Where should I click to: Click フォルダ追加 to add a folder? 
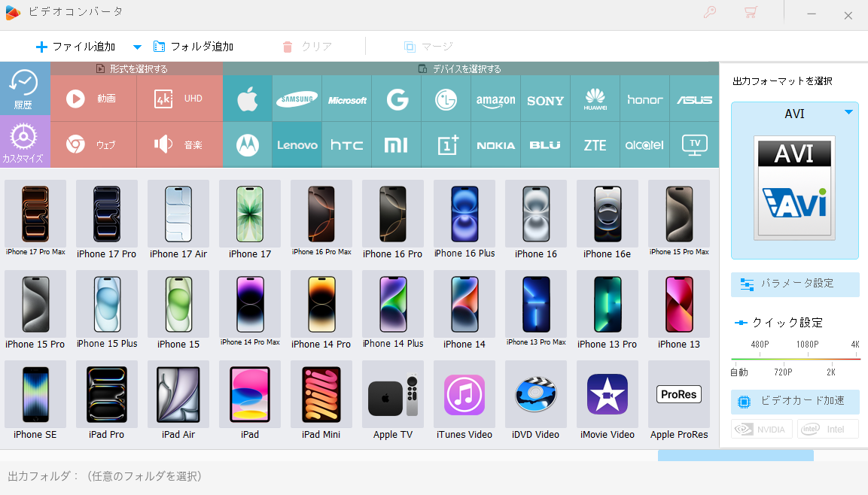click(x=193, y=47)
